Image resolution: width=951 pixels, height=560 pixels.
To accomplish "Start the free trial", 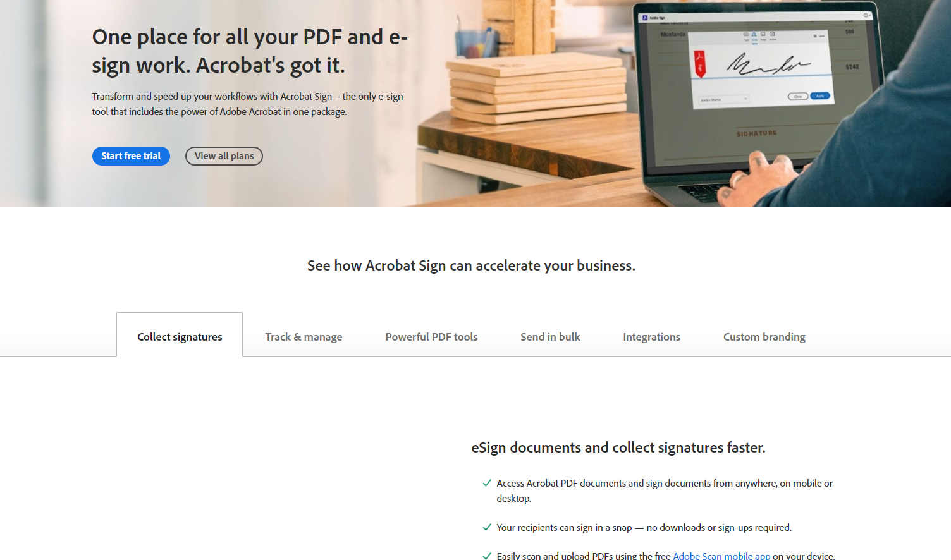I will pos(131,156).
